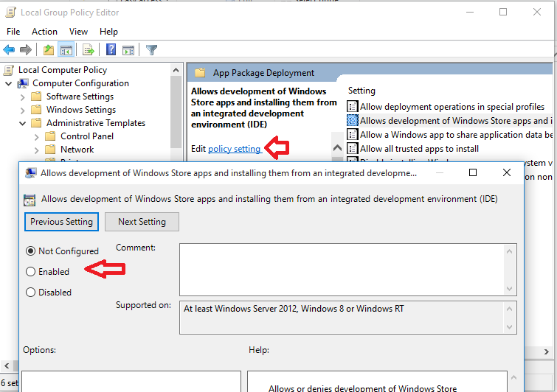557x392 pixels.
Task: Click icon beside Allow all trusted apps to install
Action: coord(352,148)
